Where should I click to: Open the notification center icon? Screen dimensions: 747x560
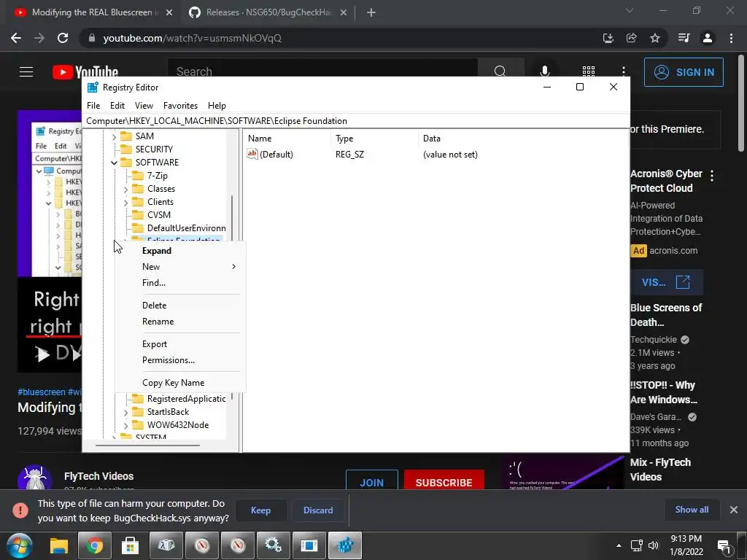(724, 547)
